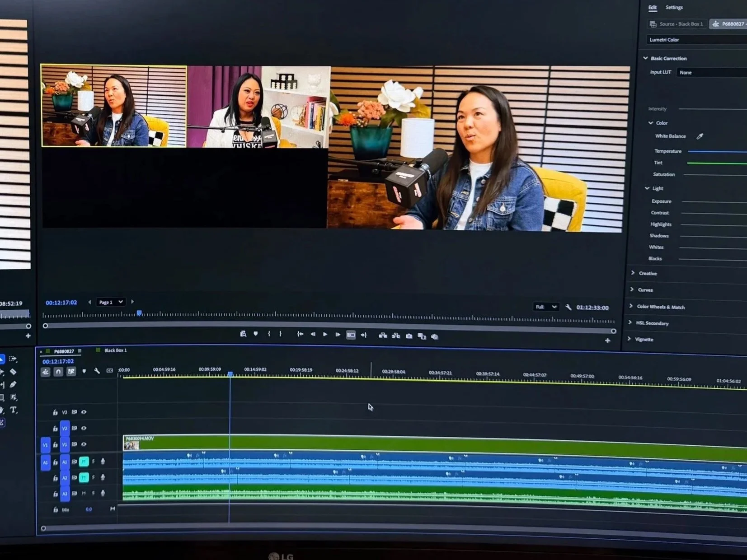Toggle the V3 track eye visibility
This screenshot has height=560, width=747.
point(84,412)
